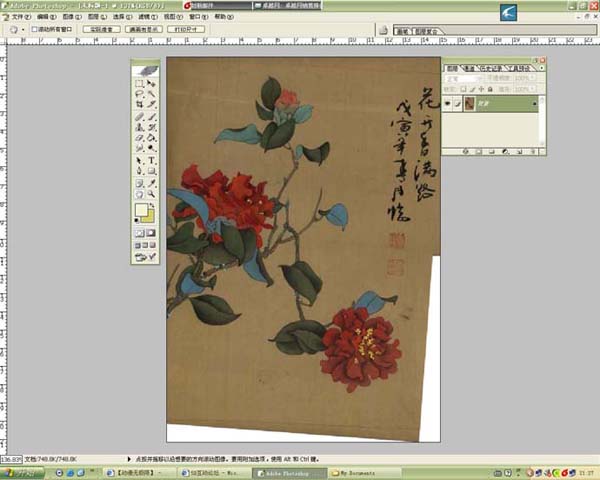Add a layer style in Layers panel

[x=465, y=152]
